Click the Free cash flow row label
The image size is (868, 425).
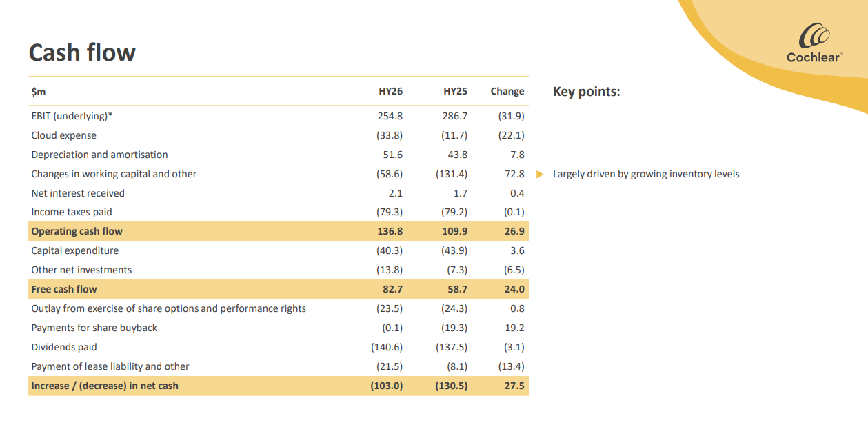click(x=64, y=289)
